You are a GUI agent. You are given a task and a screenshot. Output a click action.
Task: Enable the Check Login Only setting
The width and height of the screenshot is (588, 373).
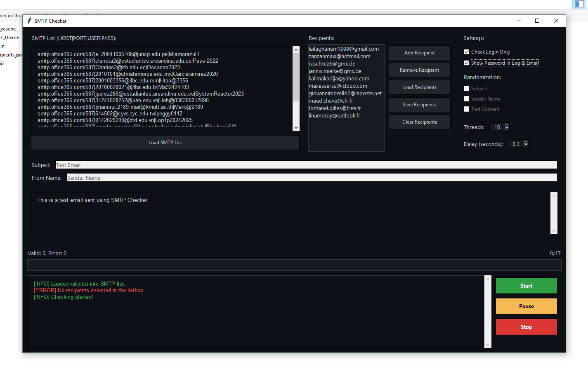[x=467, y=52]
